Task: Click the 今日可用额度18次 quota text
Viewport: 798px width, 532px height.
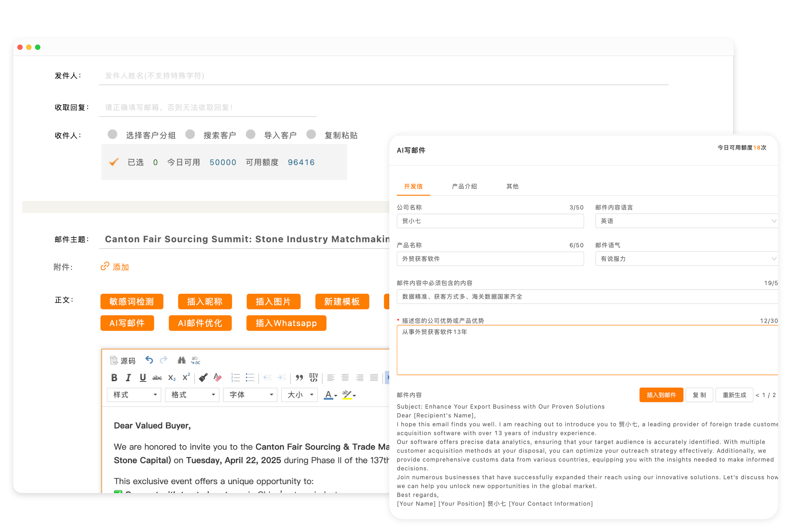Action: tap(742, 148)
